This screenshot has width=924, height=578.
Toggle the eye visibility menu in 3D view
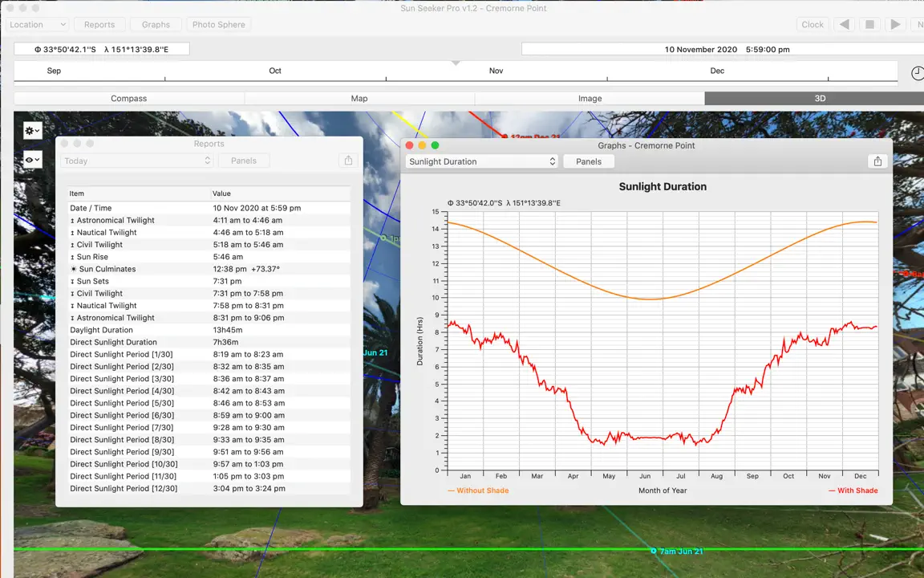pyautogui.click(x=32, y=160)
